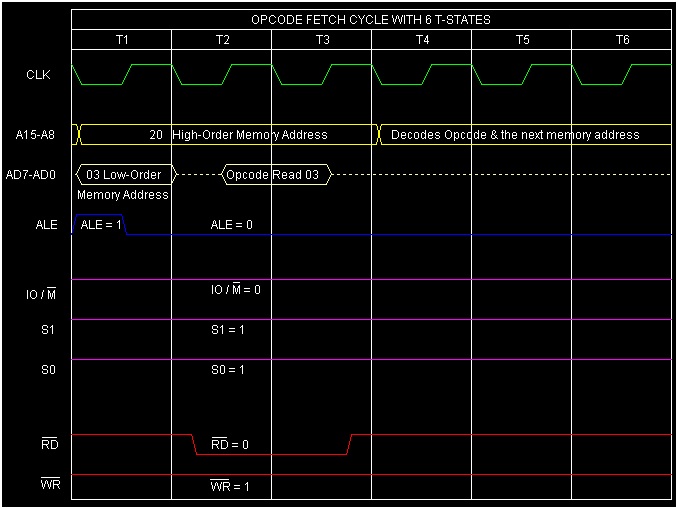The width and height of the screenshot is (678, 509).
Task: Select the T1 column header
Action: point(122,40)
